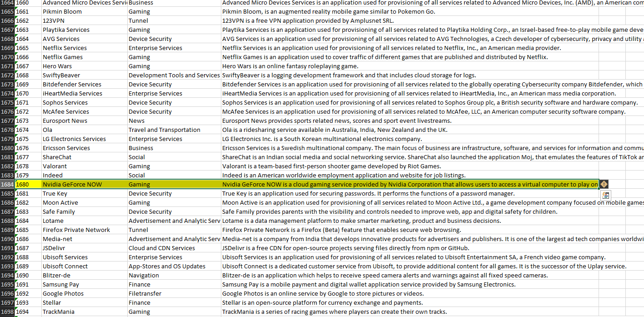Click the ID cell containing 1663

point(28,30)
